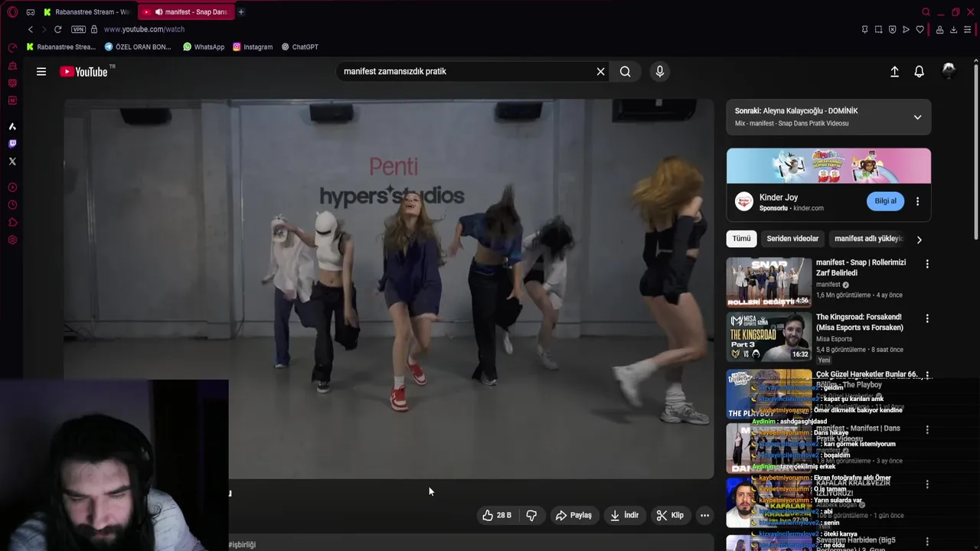980x551 pixels.
Task: Switch to the Rabanastree Stream tab
Action: (87, 12)
